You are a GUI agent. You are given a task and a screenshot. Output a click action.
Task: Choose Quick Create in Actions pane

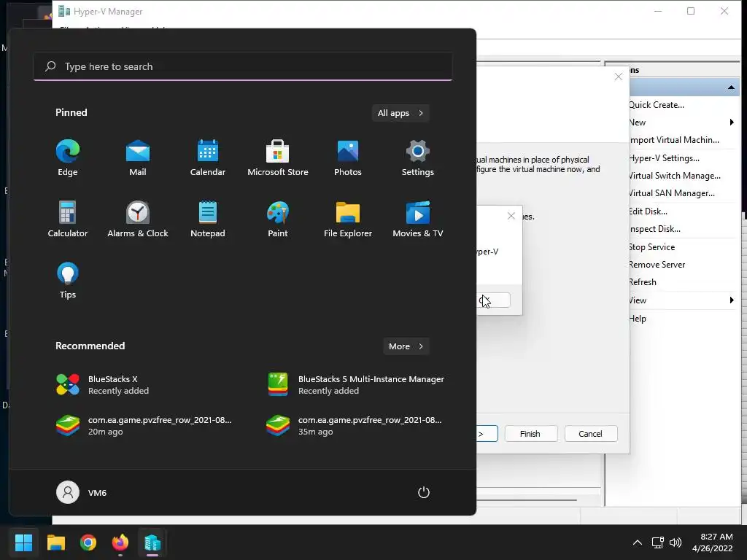pyautogui.click(x=657, y=105)
